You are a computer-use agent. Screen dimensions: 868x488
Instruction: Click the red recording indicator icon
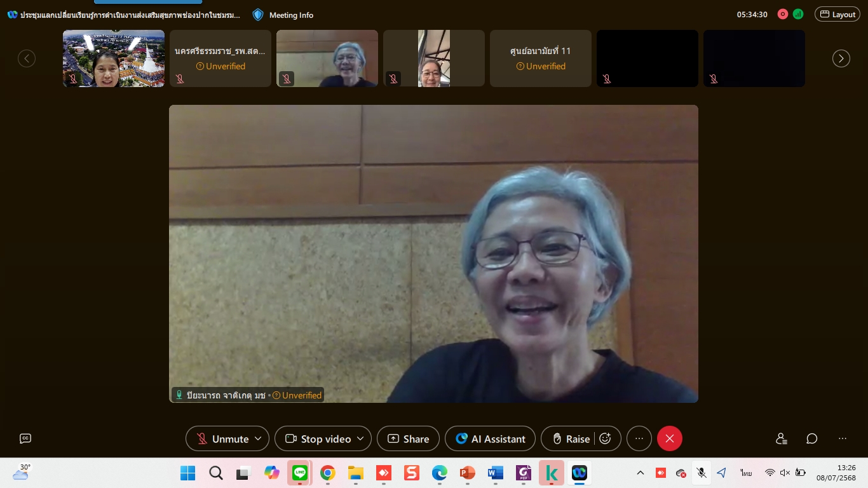point(783,15)
